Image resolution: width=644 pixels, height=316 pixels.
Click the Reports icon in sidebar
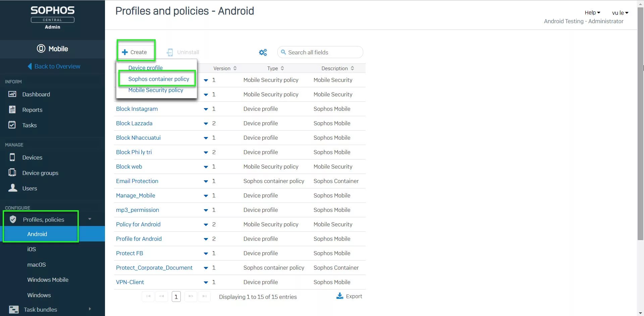coord(12,109)
